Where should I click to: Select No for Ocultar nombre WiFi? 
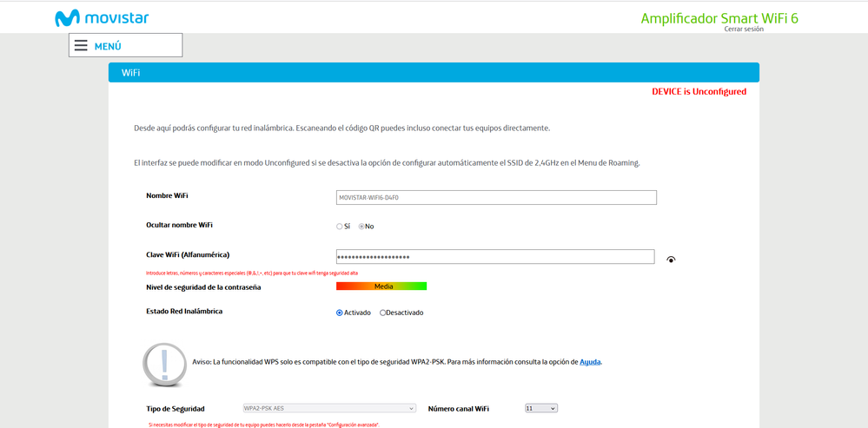[362, 227]
